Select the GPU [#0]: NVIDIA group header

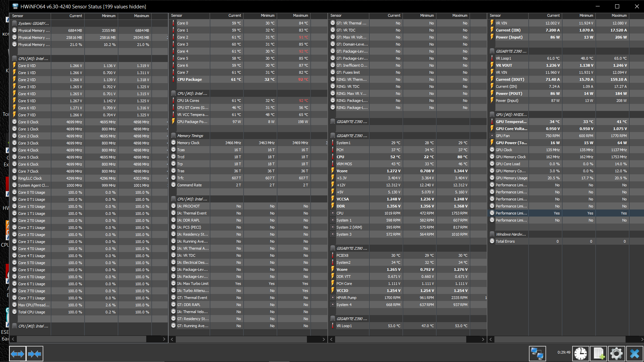(x=511, y=115)
